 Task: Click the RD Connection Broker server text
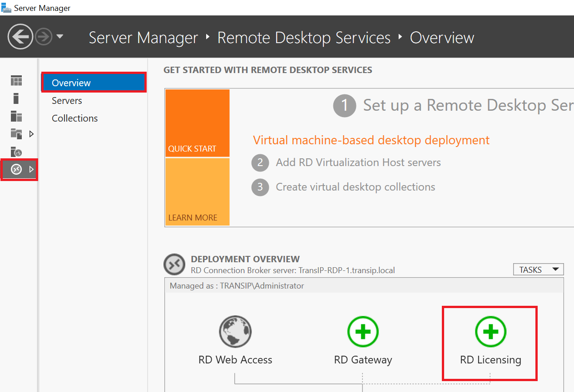click(x=293, y=270)
